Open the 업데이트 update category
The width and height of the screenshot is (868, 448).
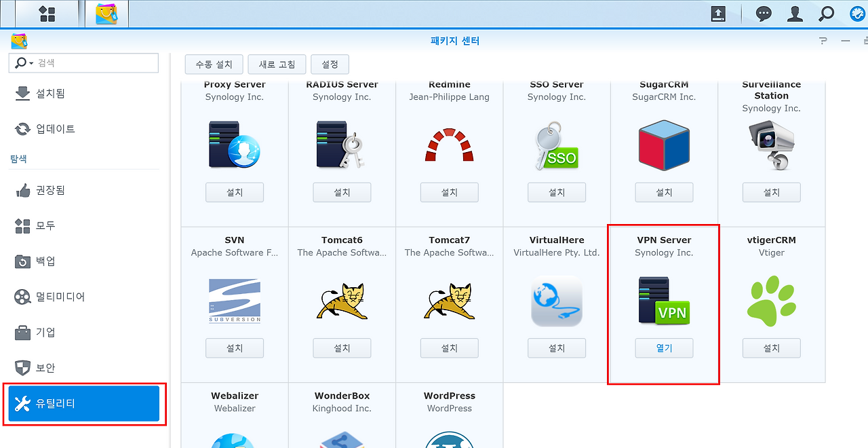click(84, 128)
